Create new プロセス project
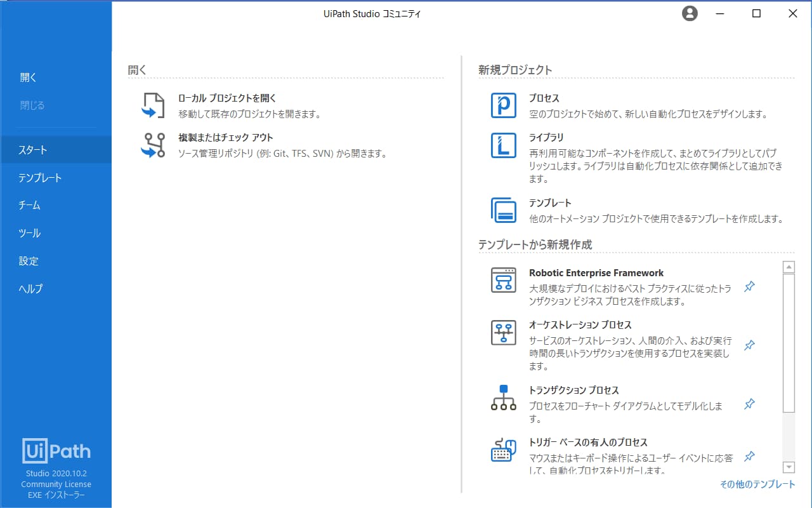 (544, 98)
